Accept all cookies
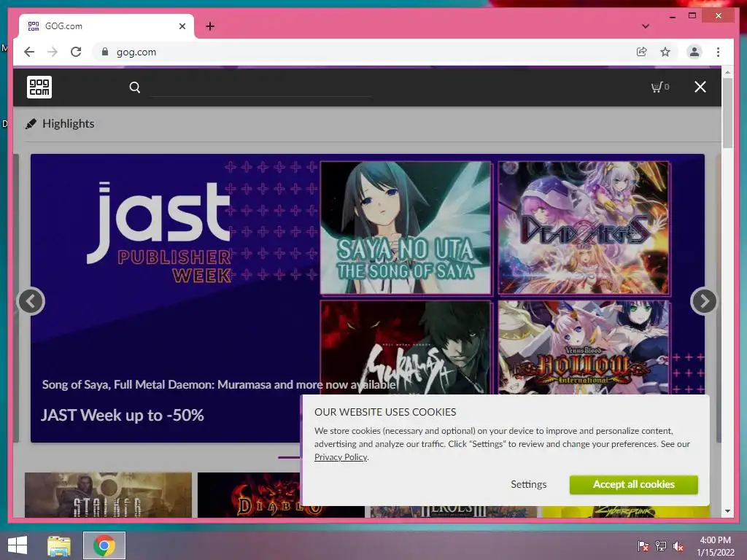This screenshot has width=747, height=560. 634,484
